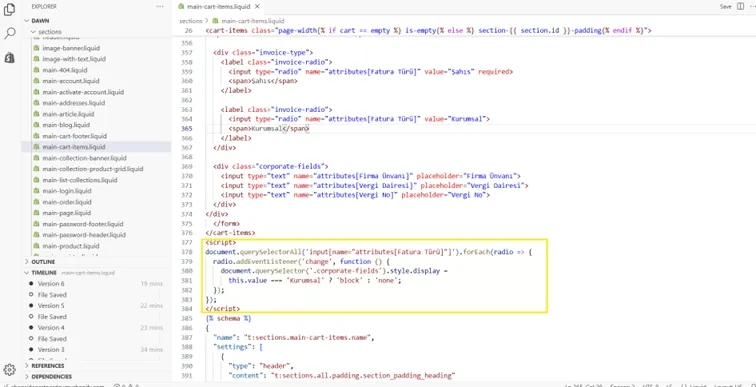Open main-account.liquid file
This screenshot has height=387, width=756.
pyautogui.click(x=70, y=81)
